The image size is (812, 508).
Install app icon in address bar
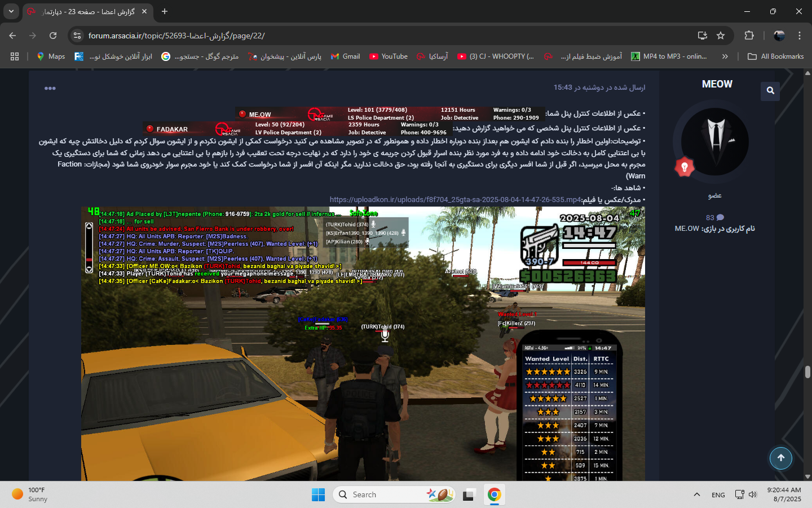click(x=703, y=36)
